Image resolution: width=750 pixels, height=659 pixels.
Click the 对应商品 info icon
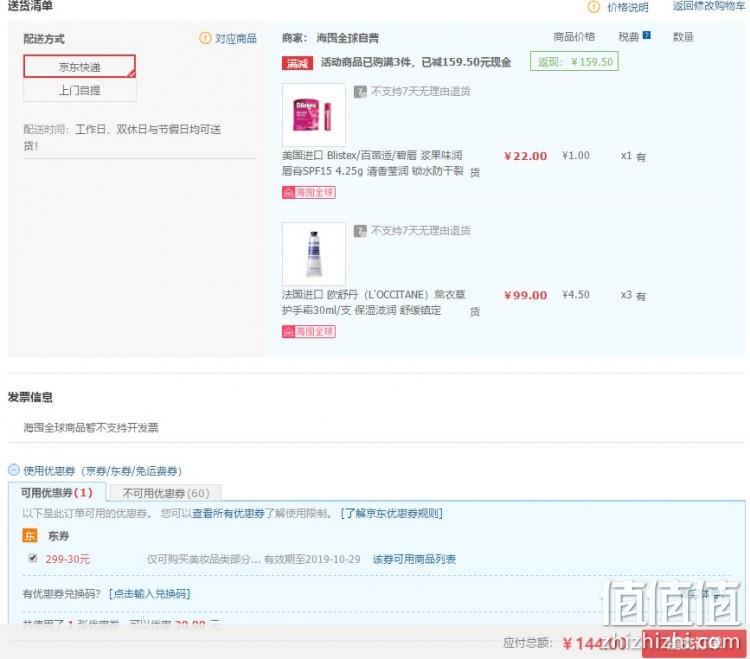pos(205,38)
